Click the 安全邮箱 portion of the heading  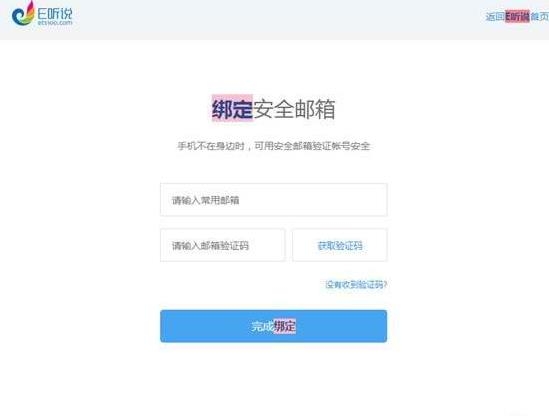coord(294,109)
